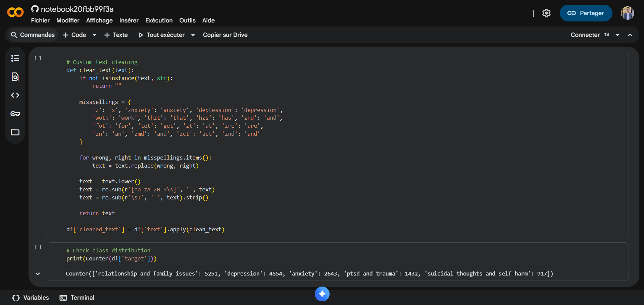The image size is (644, 305).
Task: Click the Colab logo
Action: tap(15, 13)
